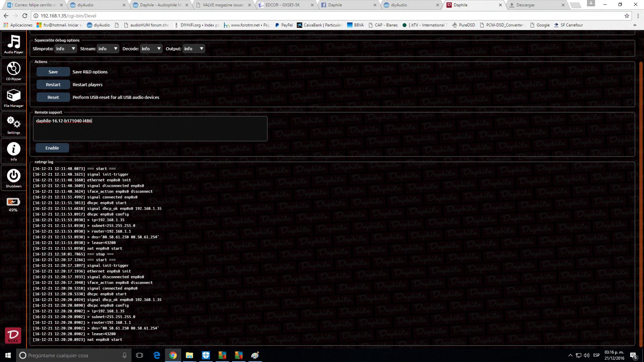
Task: Close the Correo felipe cerrillo tab
Action: pyautogui.click(x=61, y=5)
